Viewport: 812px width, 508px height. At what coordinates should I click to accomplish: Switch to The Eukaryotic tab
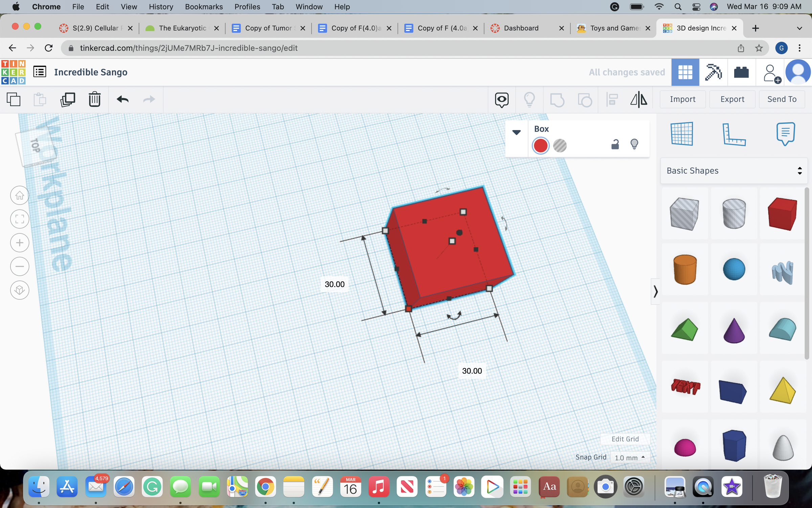182,28
